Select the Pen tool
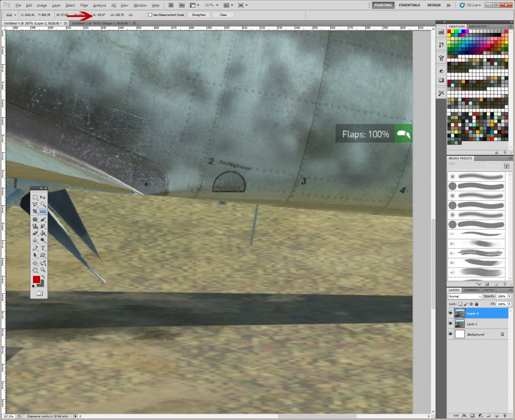The image size is (515, 420). 35,248
